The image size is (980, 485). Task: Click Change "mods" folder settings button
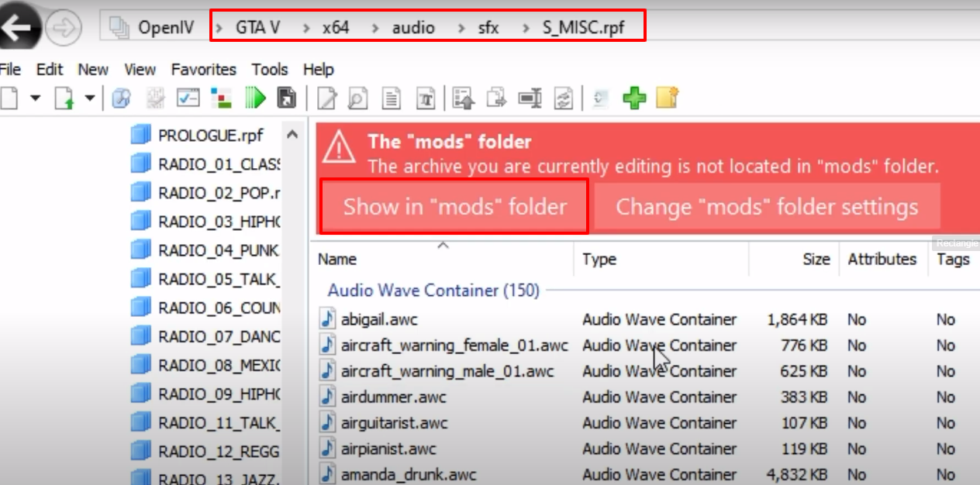pos(767,207)
